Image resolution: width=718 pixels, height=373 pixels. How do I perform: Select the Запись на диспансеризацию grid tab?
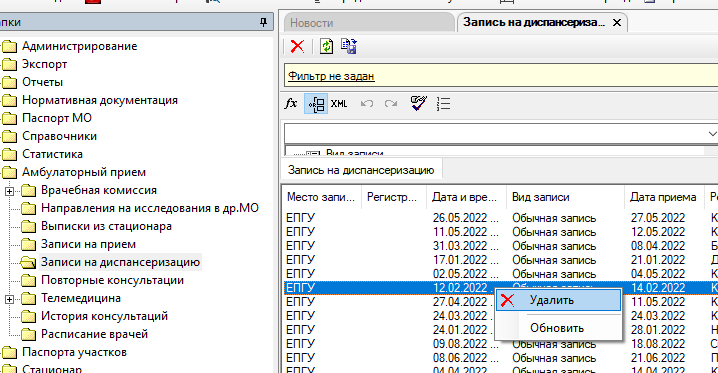(x=361, y=170)
